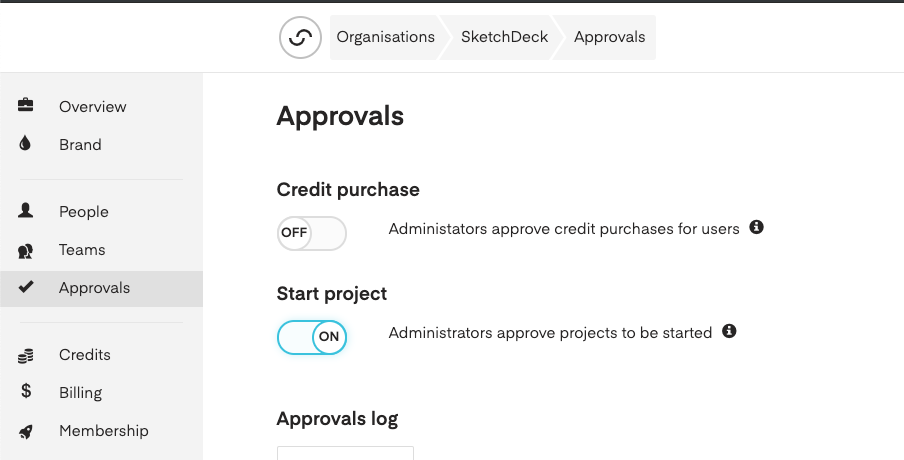Open the Membership sidebar item
The height and width of the screenshot is (460, 904).
[x=101, y=431]
